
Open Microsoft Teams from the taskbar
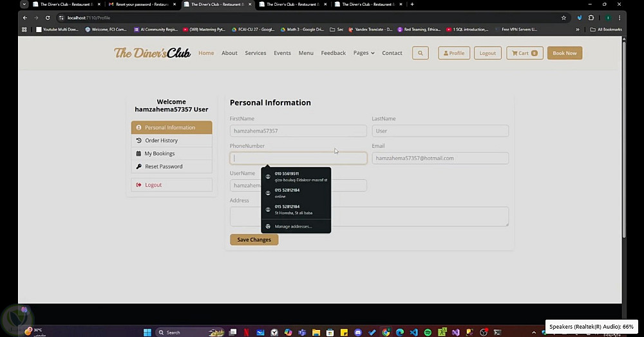click(302, 332)
